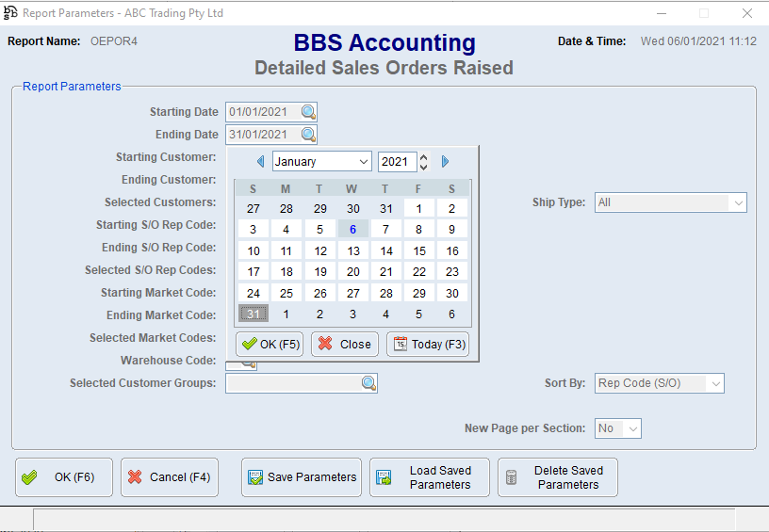Click Load Saved Parameters button
The height and width of the screenshot is (532, 769).
tap(430, 477)
